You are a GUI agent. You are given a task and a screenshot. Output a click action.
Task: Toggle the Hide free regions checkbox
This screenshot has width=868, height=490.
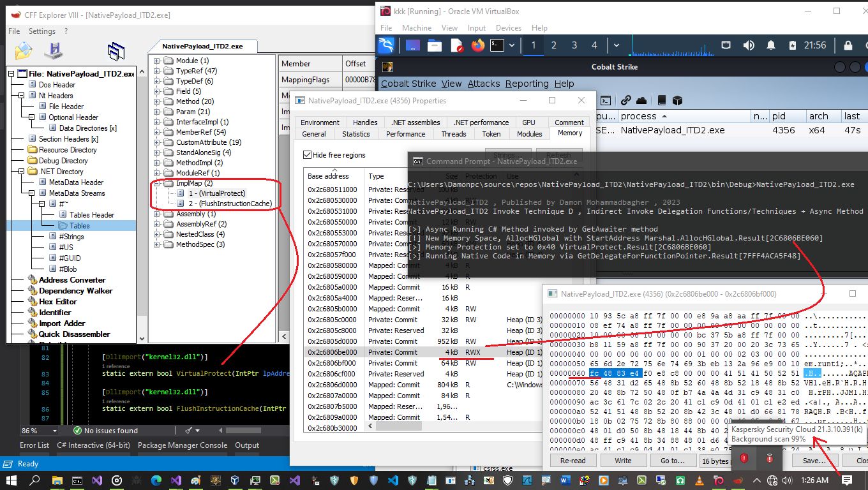pyautogui.click(x=307, y=155)
